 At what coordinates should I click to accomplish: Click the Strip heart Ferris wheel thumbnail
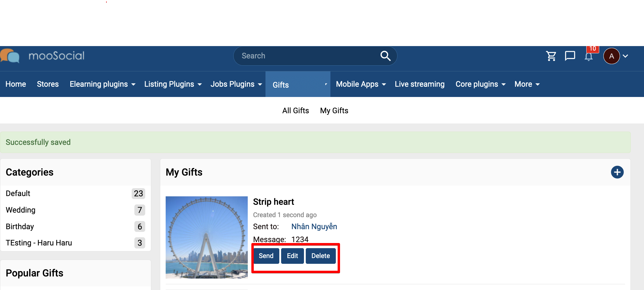207,237
